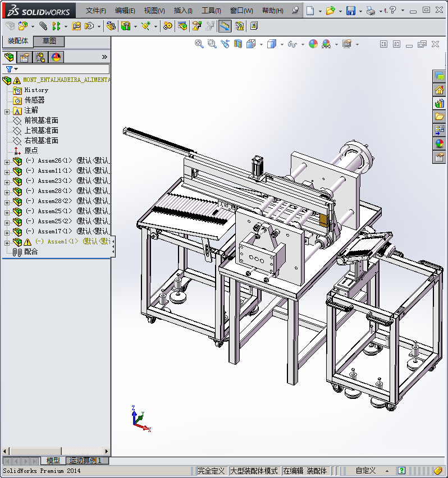Click the Linear Component Pattern icon
Viewport: 448px width, 478px height.
tap(56, 26)
